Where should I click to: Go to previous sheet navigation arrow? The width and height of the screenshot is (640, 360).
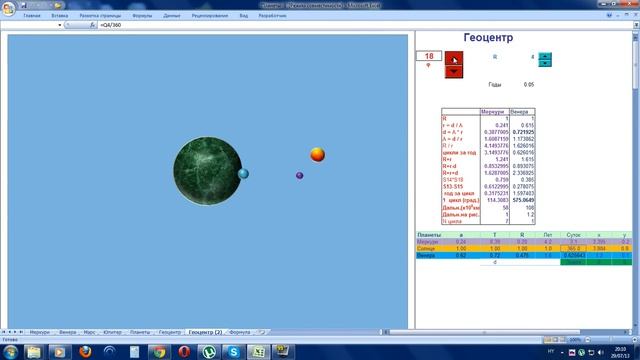tap(10, 332)
